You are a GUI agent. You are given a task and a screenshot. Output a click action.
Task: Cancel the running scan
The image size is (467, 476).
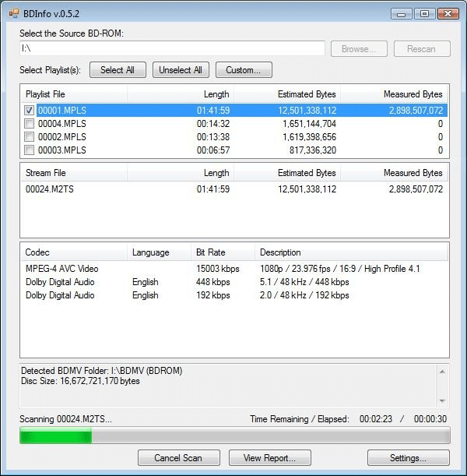179,457
